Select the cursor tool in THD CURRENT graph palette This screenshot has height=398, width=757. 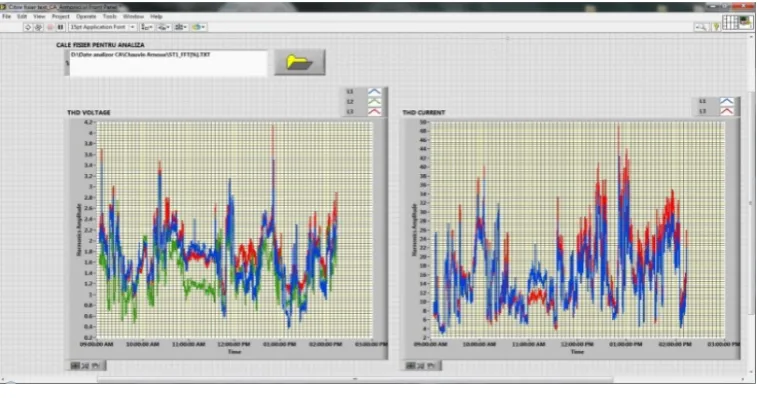point(410,366)
